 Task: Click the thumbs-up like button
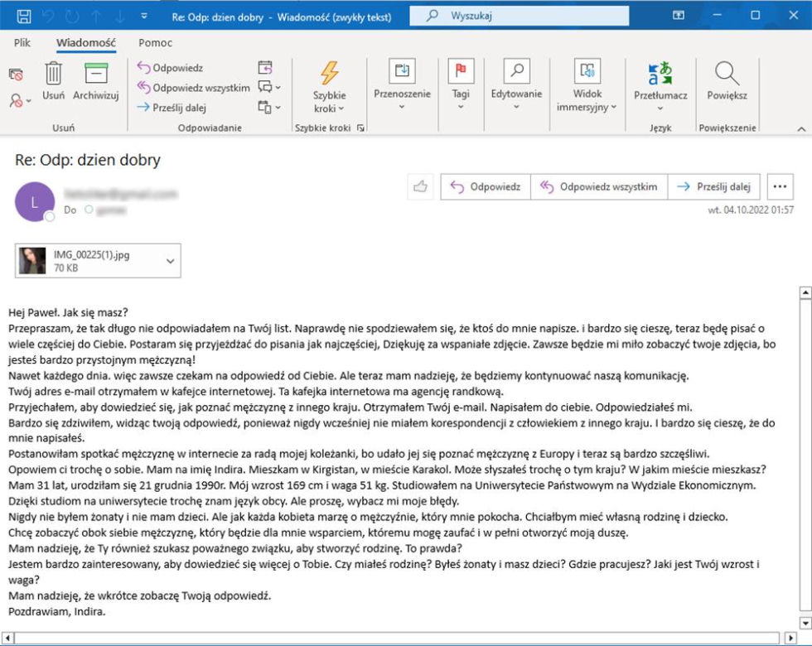(420, 186)
